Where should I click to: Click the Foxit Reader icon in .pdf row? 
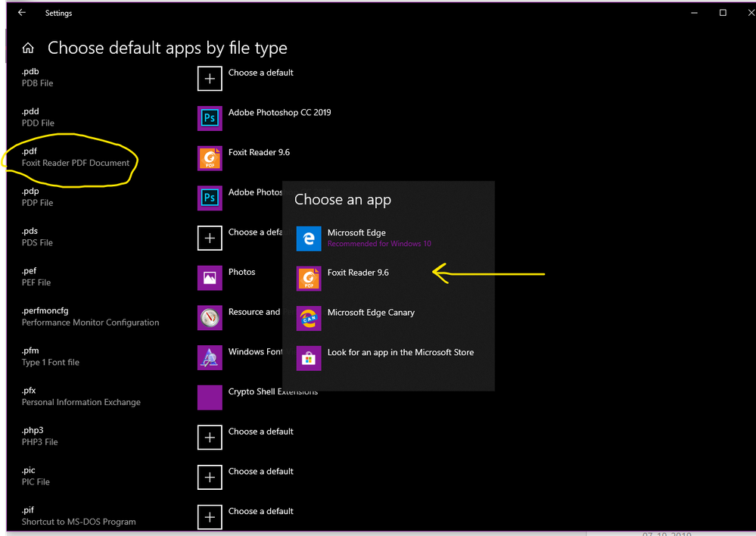[x=210, y=158]
